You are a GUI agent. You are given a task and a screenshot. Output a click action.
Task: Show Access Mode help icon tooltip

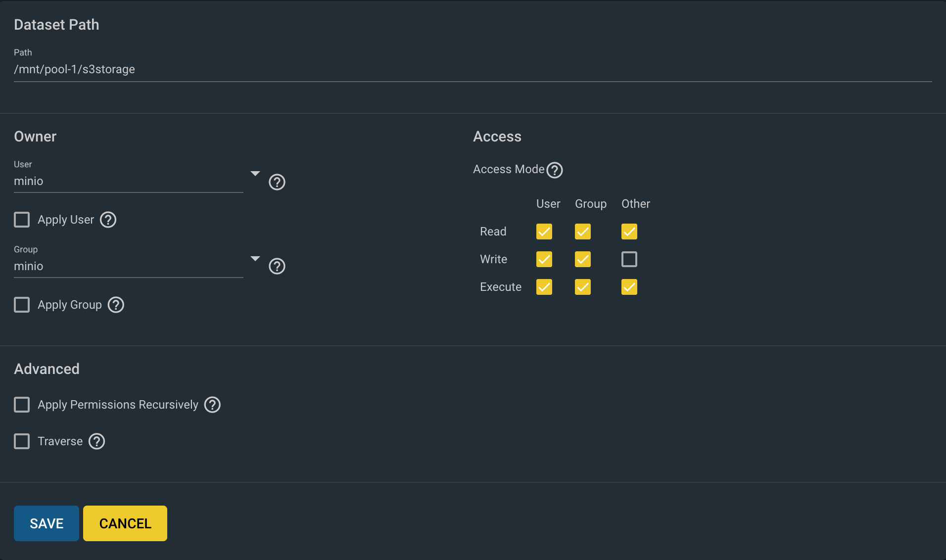[x=555, y=170]
